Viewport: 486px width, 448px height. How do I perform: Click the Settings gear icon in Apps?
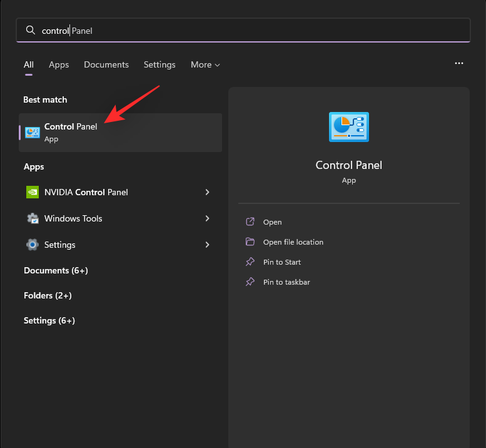33,245
